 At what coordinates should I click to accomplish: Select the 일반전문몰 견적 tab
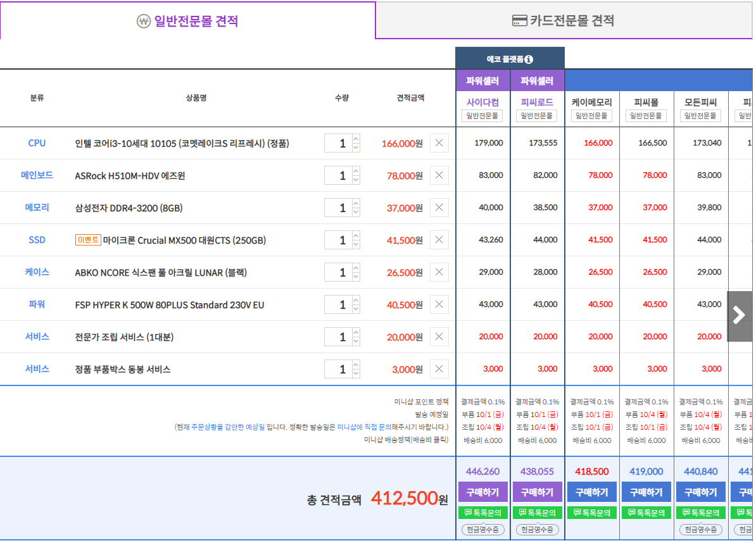click(187, 21)
